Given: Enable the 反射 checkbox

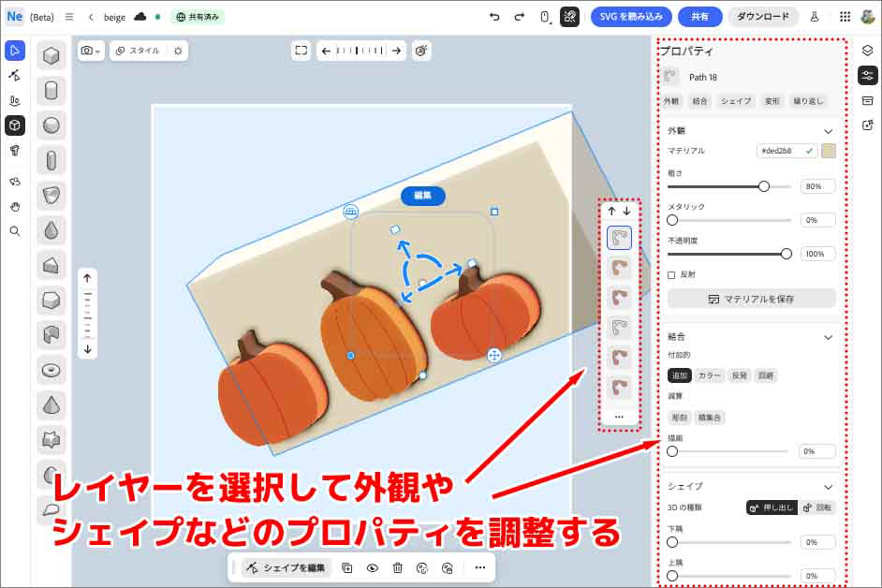Looking at the screenshot, I should [671, 273].
